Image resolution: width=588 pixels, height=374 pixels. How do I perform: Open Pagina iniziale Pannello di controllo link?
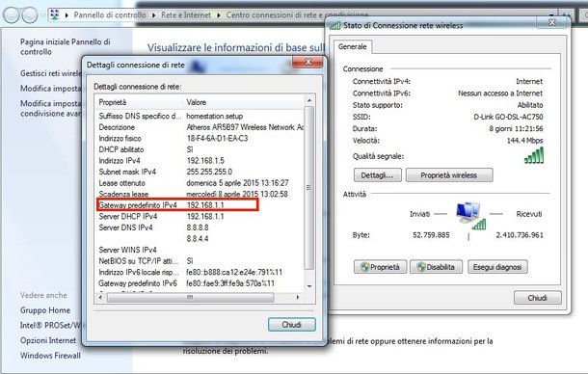tap(66, 47)
